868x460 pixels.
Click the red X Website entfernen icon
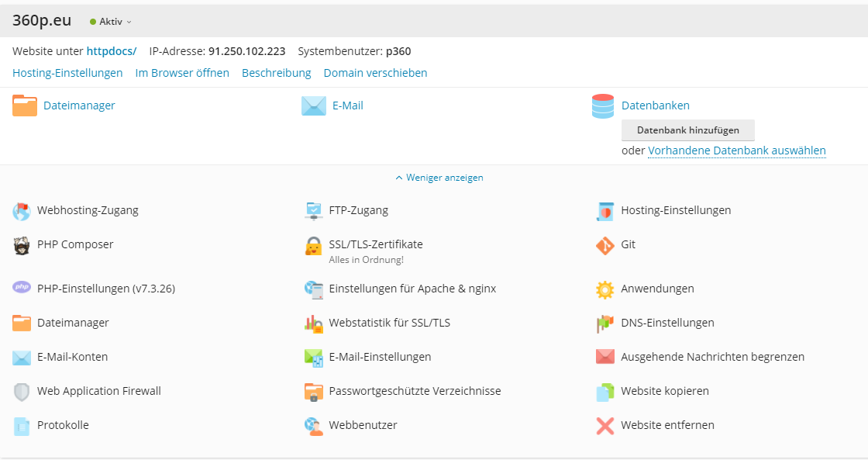tap(604, 426)
